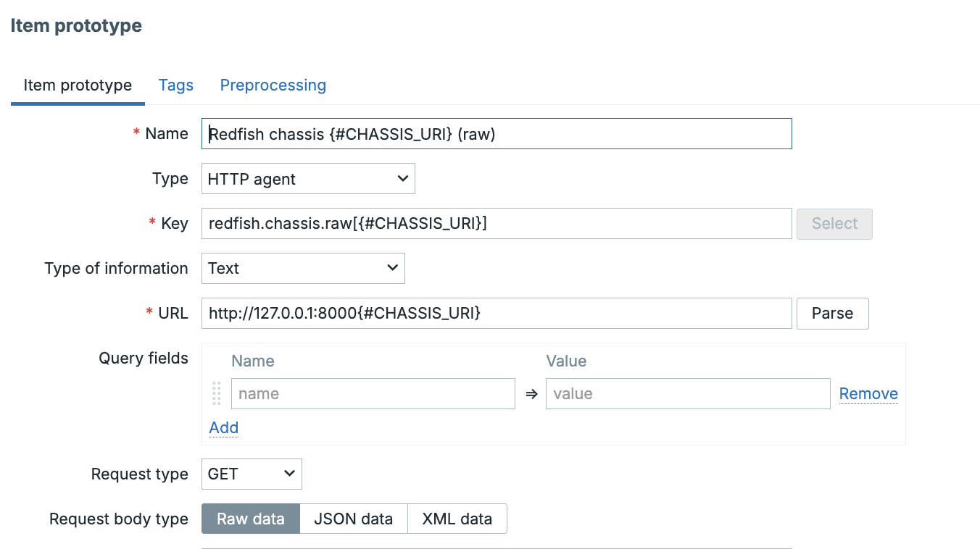Switch to the Tags tab
Image resolution: width=980 pixels, height=549 pixels.
[175, 85]
